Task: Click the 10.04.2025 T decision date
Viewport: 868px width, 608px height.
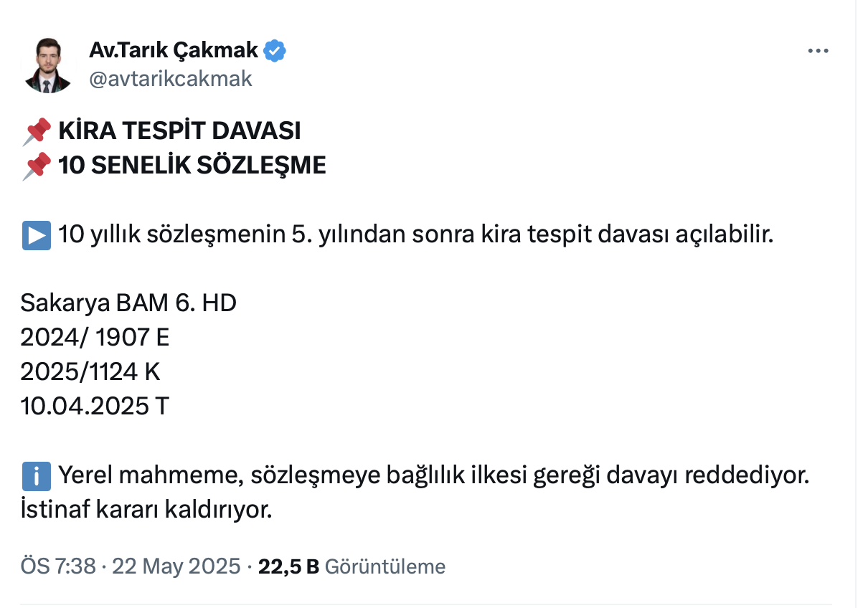Action: point(94,407)
